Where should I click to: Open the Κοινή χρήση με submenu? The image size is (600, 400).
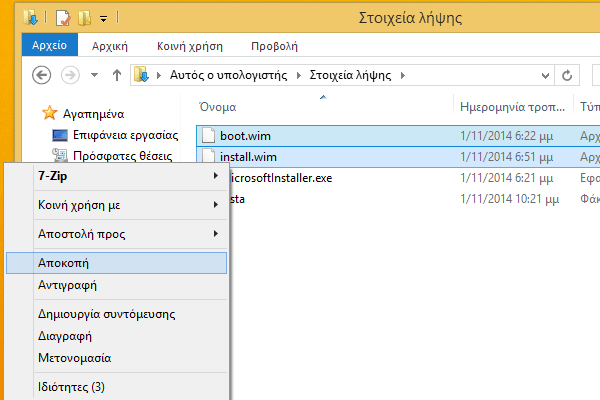click(117, 205)
